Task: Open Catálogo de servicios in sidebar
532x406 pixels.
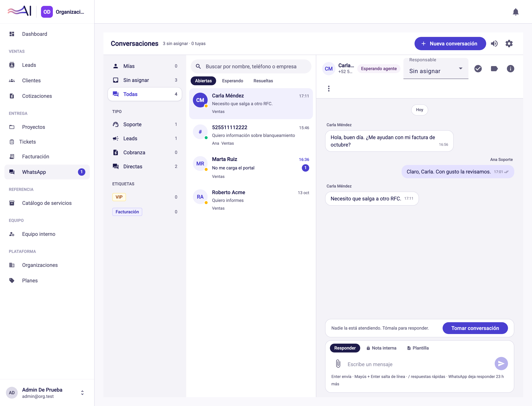Action: click(x=47, y=203)
